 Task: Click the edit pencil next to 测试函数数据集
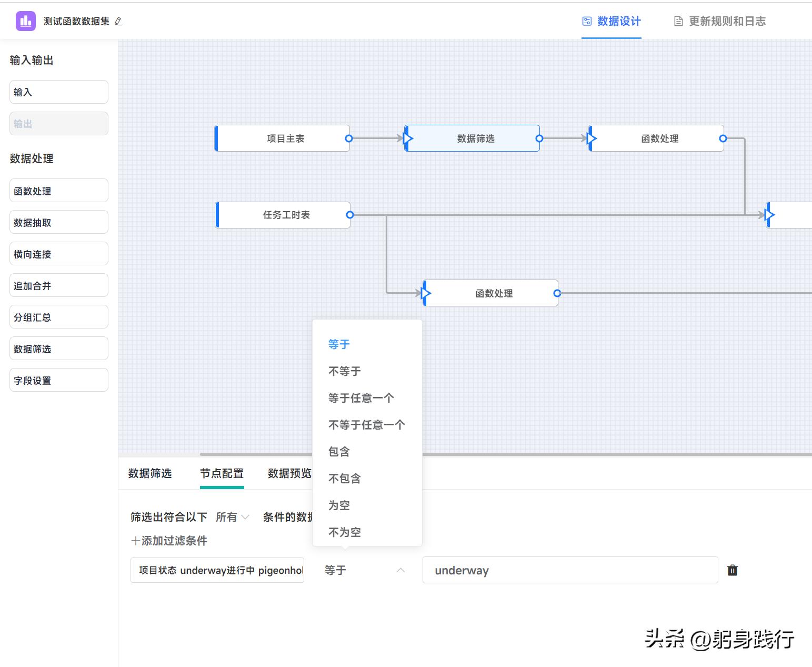pos(118,22)
